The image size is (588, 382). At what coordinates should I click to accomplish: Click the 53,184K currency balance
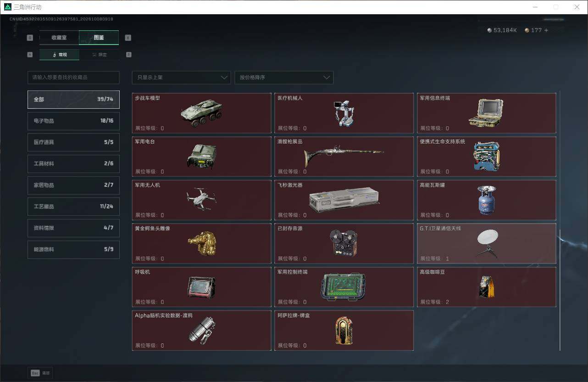click(502, 30)
